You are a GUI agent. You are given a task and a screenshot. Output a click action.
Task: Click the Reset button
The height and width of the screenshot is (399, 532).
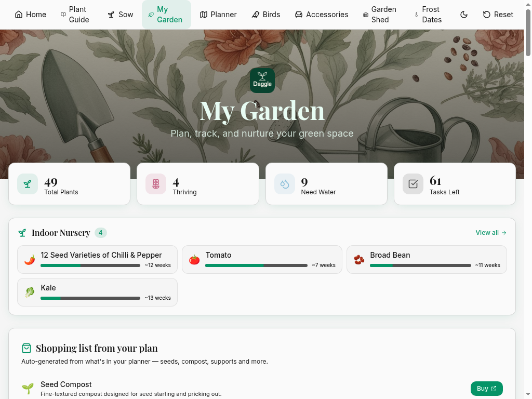[498, 15]
